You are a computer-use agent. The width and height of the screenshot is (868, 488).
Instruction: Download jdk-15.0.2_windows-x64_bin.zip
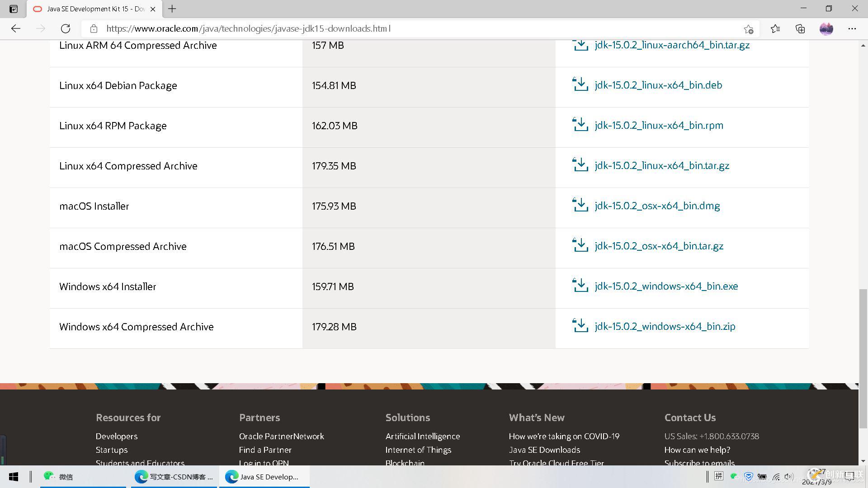(x=665, y=326)
